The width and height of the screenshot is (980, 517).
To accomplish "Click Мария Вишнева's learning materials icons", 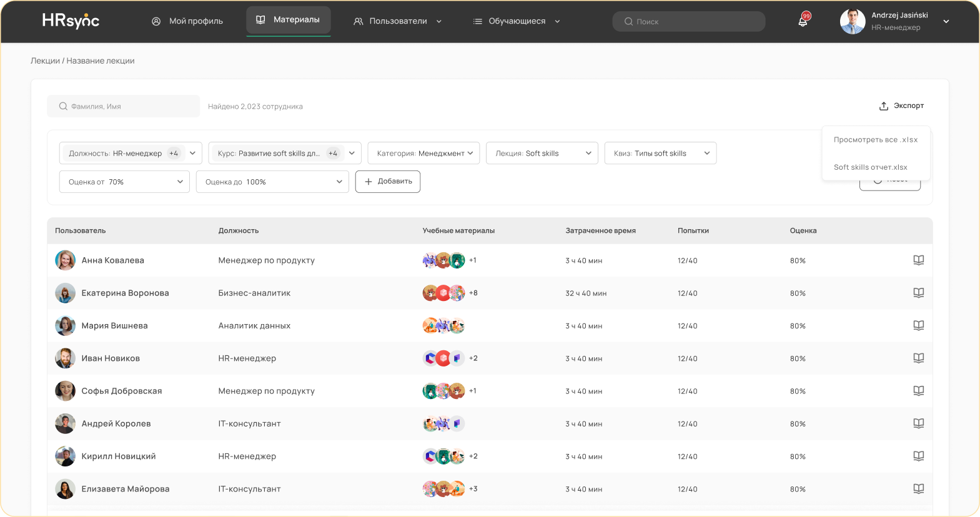I will [443, 325].
